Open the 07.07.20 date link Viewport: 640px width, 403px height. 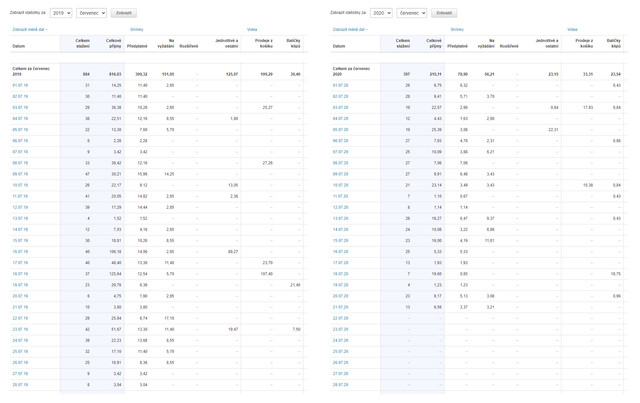click(340, 152)
